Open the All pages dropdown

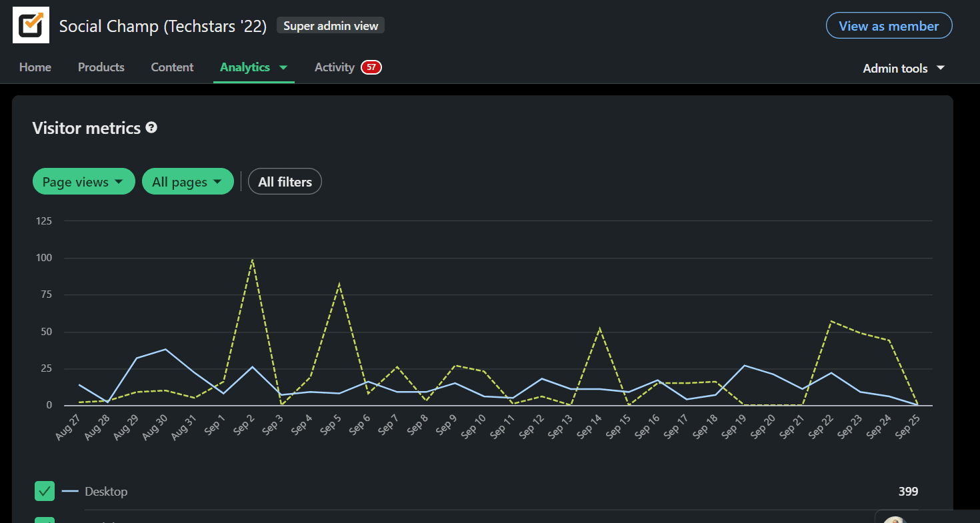(x=187, y=182)
